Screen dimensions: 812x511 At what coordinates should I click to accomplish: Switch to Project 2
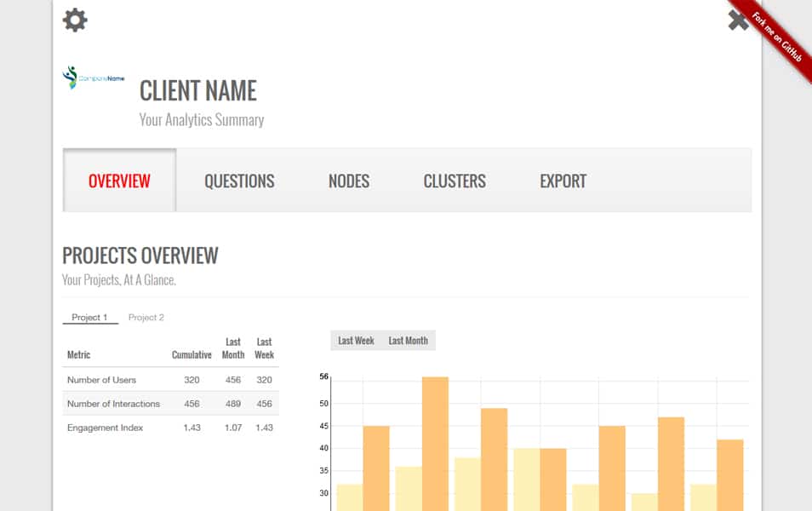(147, 317)
